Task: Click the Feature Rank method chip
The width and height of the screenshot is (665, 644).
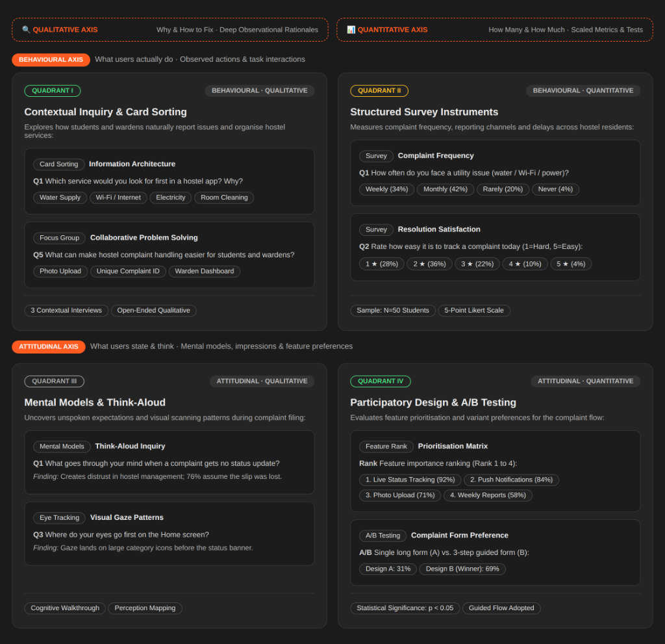Action: point(386,446)
